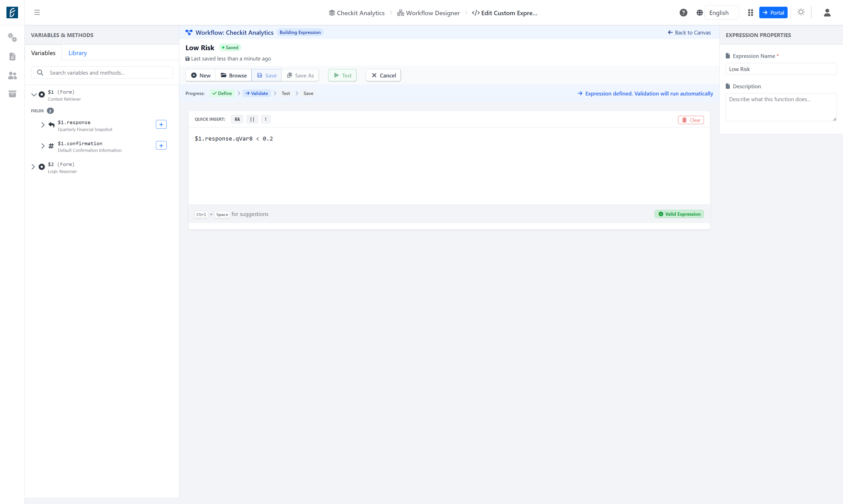Add $1.response field with plus button
The height and width of the screenshot is (504, 843).
161,124
